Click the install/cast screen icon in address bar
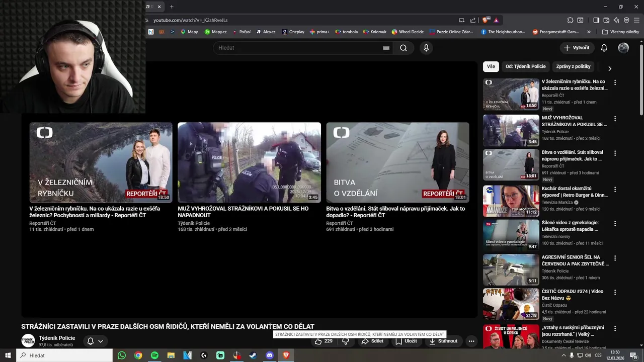The image size is (644, 362). click(x=461, y=20)
